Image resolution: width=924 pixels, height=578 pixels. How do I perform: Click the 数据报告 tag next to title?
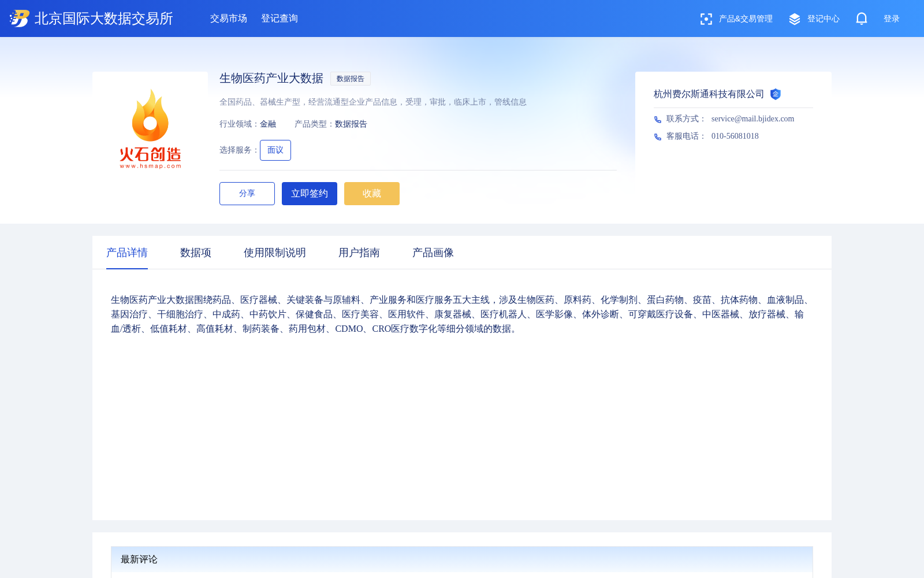351,79
